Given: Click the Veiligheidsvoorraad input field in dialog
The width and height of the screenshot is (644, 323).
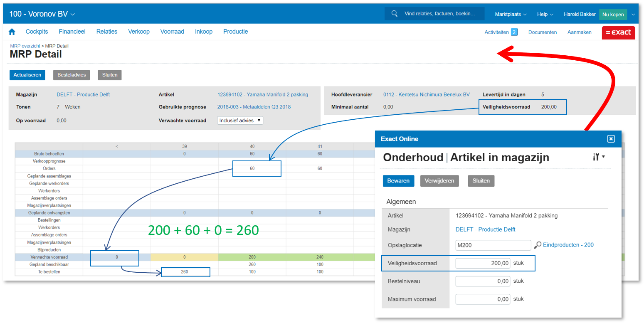Looking at the screenshot, I should [x=482, y=263].
